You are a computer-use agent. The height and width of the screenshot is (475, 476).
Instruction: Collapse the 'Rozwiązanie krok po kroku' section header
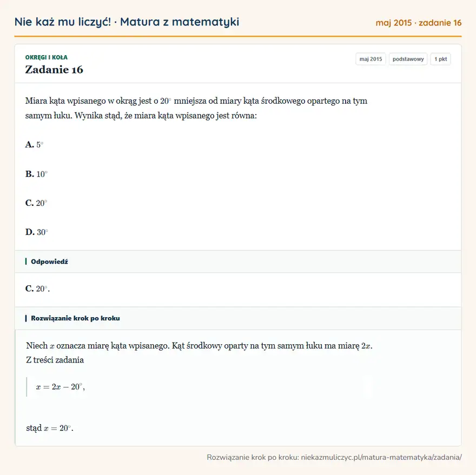click(x=238, y=318)
